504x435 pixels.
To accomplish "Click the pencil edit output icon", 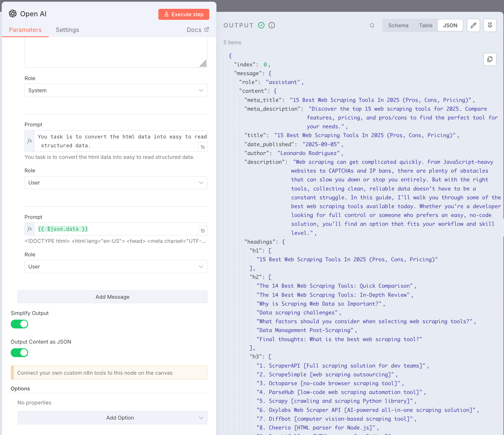I will click(x=473, y=26).
